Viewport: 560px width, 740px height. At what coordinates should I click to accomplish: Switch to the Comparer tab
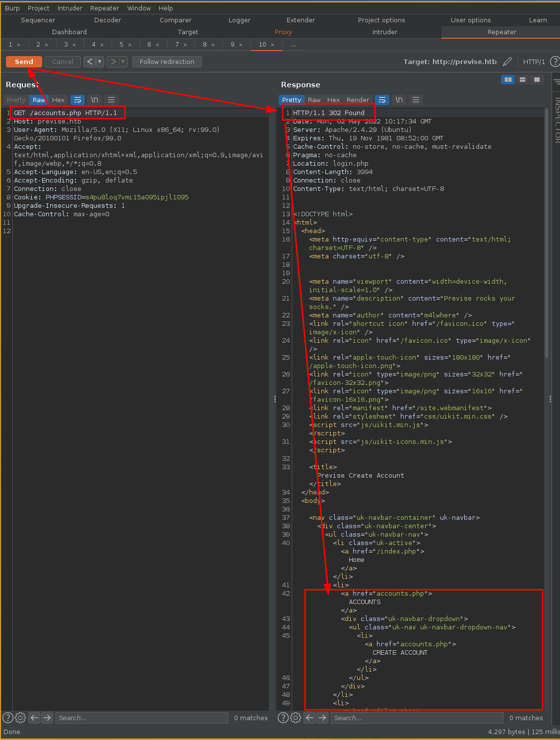tap(176, 20)
